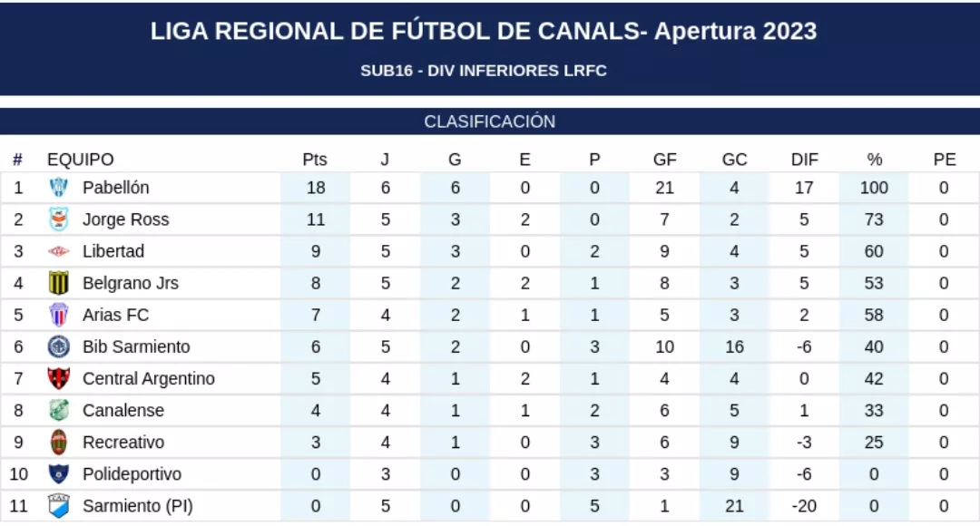Click the Belgrano Jrs yellow-black shield
The image size is (980, 526).
(58, 283)
